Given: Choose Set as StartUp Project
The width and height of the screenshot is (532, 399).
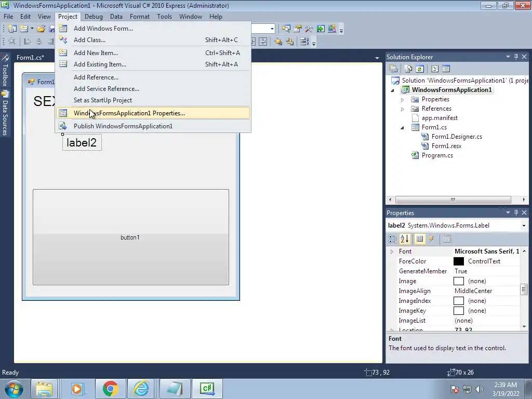Looking at the screenshot, I should [153, 100].
